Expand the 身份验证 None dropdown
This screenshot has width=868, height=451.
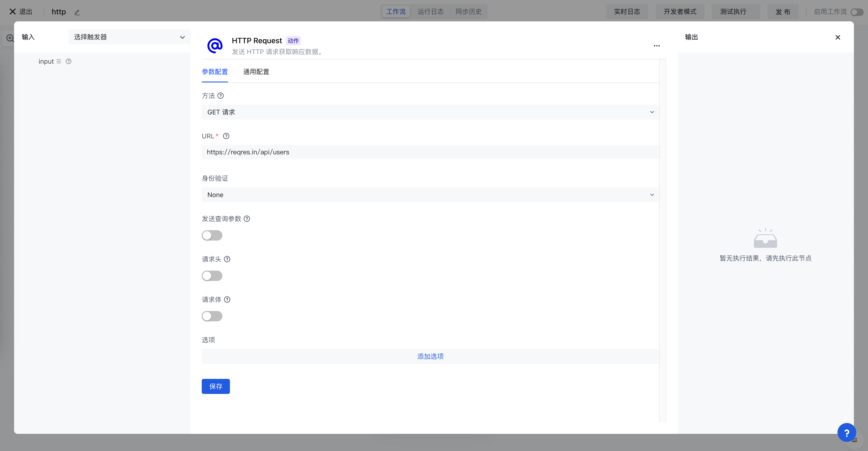click(x=430, y=195)
